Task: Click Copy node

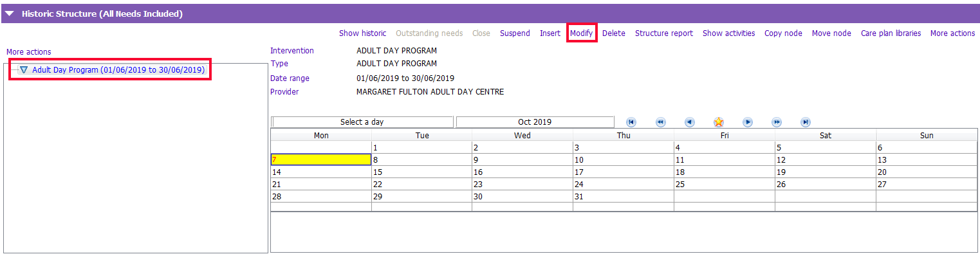Action: (783, 33)
